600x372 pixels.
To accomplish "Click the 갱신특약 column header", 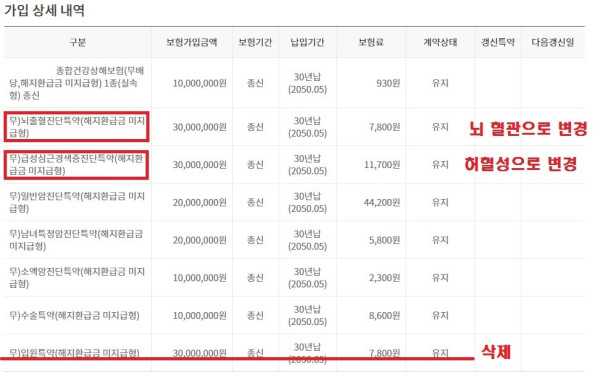I will pyautogui.click(x=498, y=42).
